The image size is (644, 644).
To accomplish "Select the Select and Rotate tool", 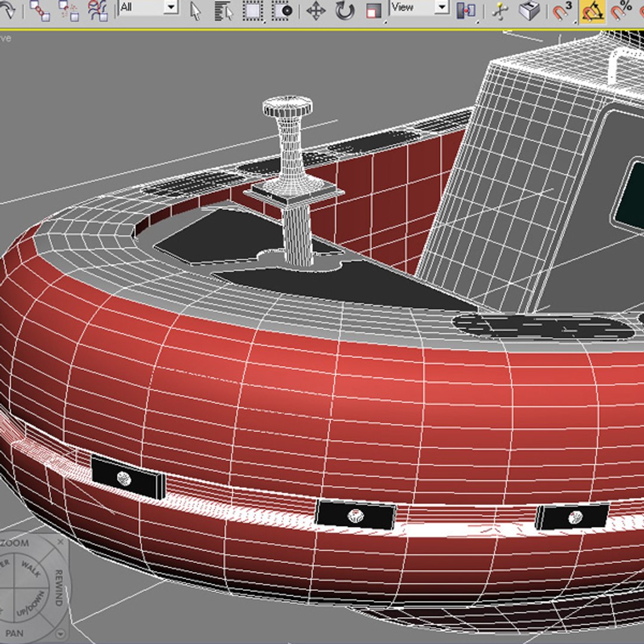I will tap(345, 11).
